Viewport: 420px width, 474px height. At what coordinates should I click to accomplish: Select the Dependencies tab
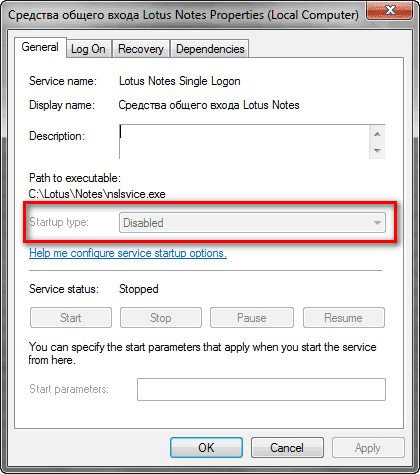click(x=210, y=49)
